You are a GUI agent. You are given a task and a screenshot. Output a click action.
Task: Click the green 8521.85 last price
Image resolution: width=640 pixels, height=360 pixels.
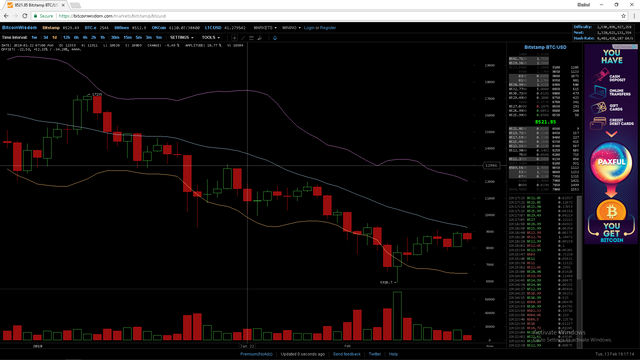click(x=545, y=122)
